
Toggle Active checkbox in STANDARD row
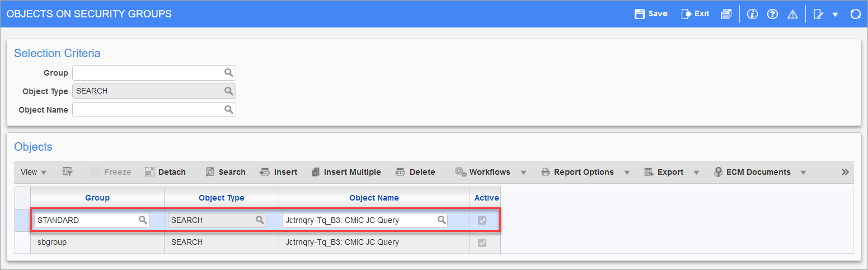[x=481, y=221]
